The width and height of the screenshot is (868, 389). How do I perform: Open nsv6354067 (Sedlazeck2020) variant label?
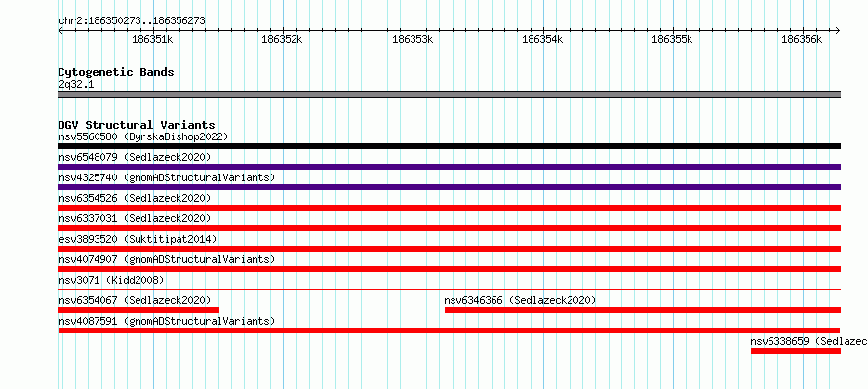point(135,300)
